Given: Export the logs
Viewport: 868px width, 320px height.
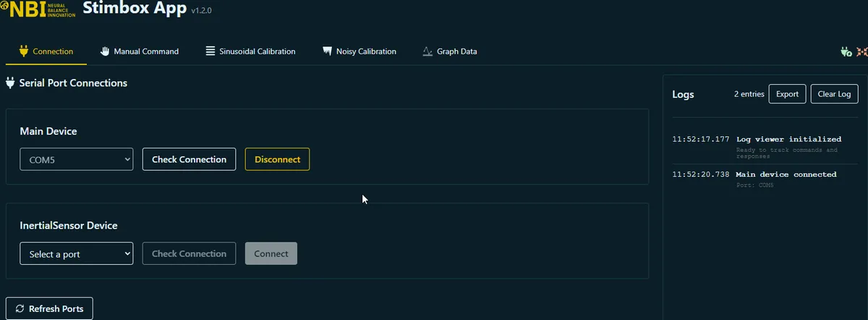Looking at the screenshot, I should click(x=787, y=94).
